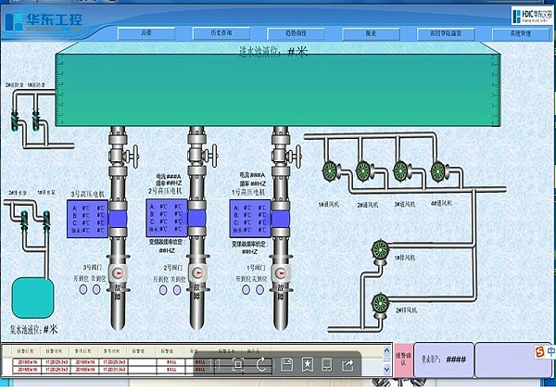Open the 报表 report page
Image resolution: width=556 pixels, height=392 pixels.
[370, 32]
